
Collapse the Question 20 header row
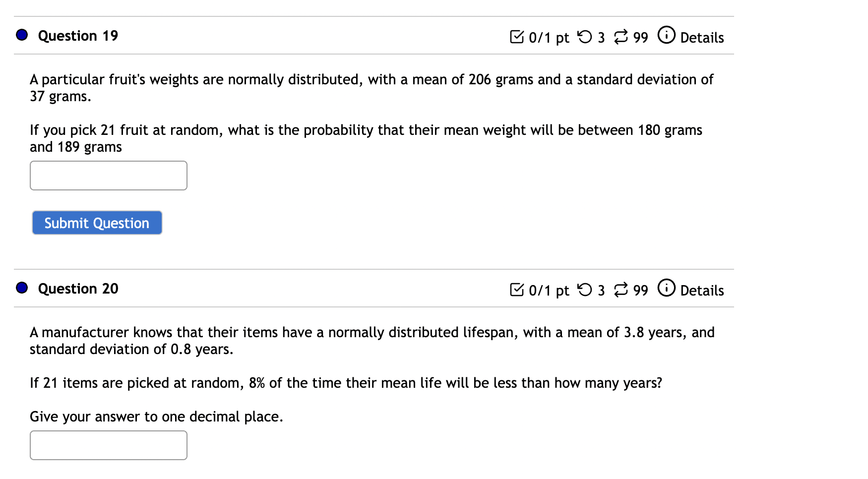(x=77, y=288)
